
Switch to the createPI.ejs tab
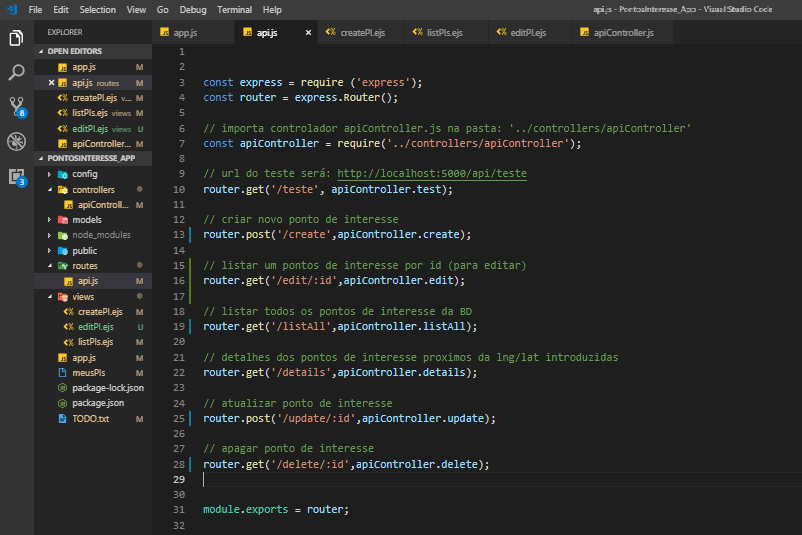click(362, 33)
